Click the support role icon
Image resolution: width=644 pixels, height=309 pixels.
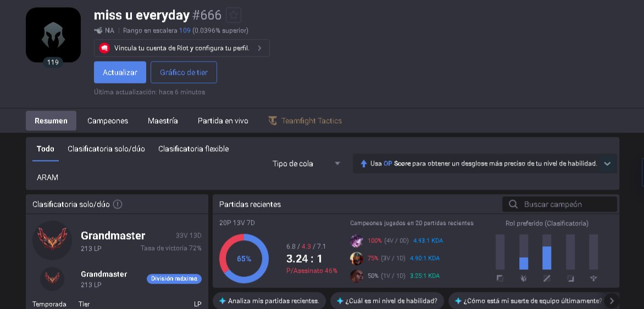(593, 279)
